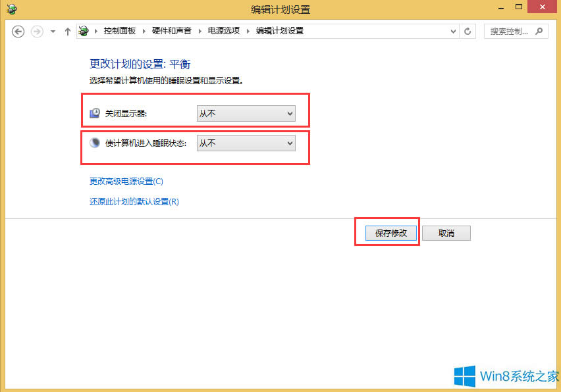Click the back navigation arrow
This screenshot has height=392, width=561.
point(18,31)
